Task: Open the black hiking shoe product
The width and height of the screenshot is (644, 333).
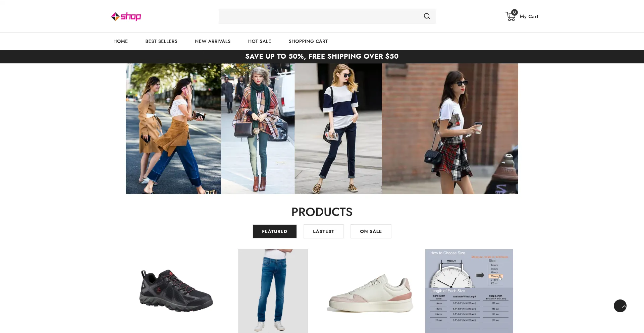Action: (x=176, y=291)
